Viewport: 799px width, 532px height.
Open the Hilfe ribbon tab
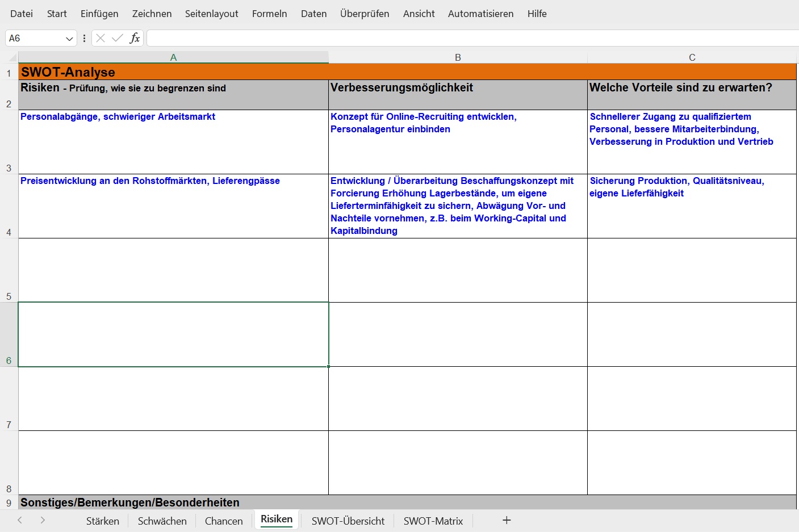point(537,14)
